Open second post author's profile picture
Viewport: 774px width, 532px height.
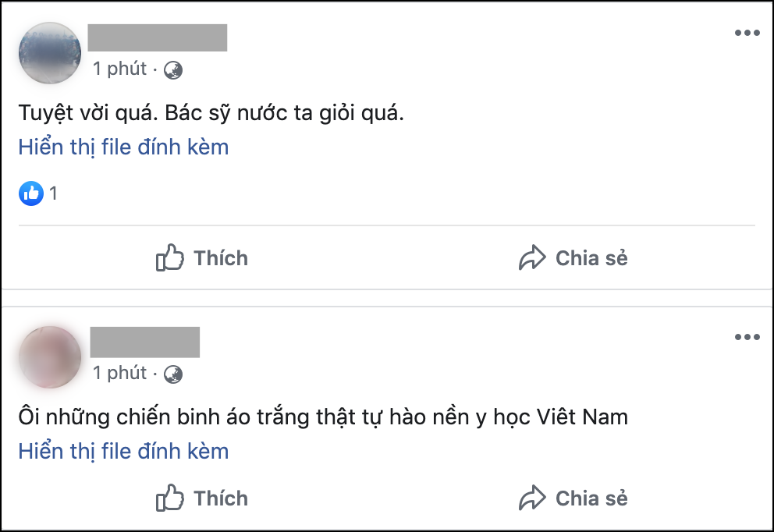tap(50, 356)
